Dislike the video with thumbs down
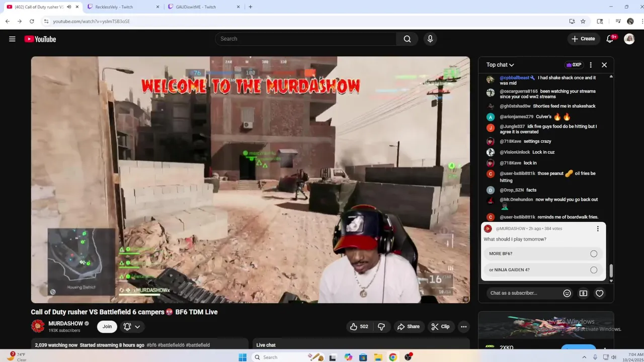The height and width of the screenshot is (362, 644). tap(381, 327)
